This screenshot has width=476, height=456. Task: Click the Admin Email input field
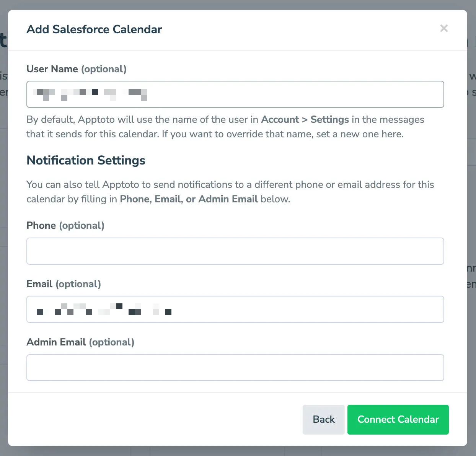coord(235,367)
